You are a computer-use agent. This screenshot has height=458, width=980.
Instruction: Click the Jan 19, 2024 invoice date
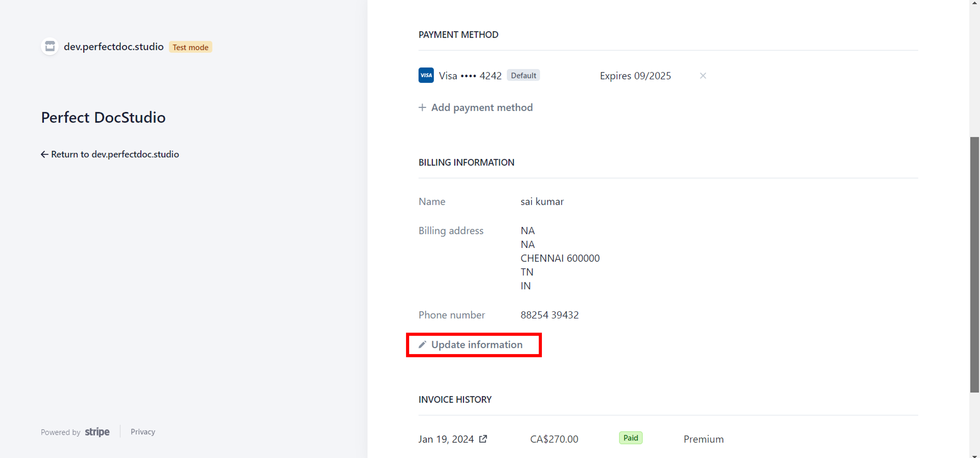(x=446, y=439)
